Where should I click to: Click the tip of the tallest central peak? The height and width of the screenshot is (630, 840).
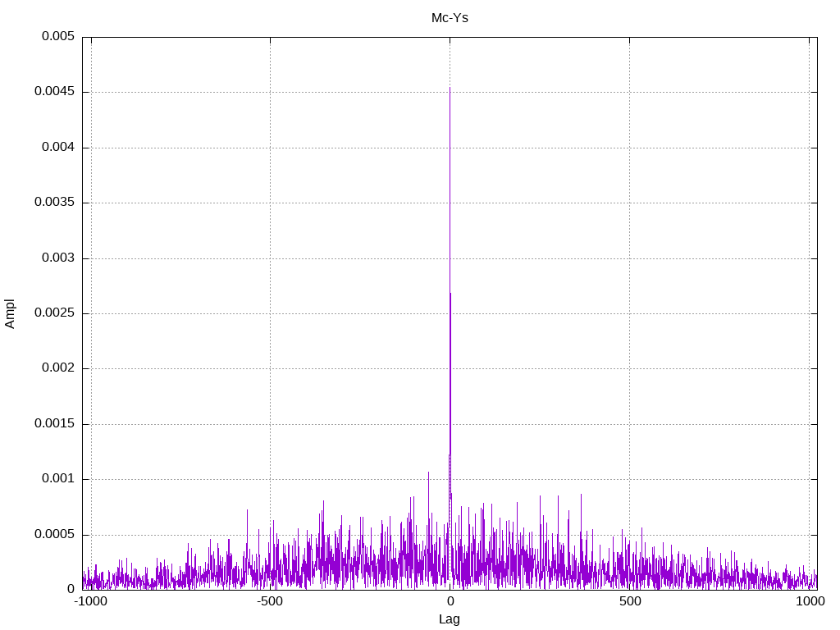pos(450,88)
